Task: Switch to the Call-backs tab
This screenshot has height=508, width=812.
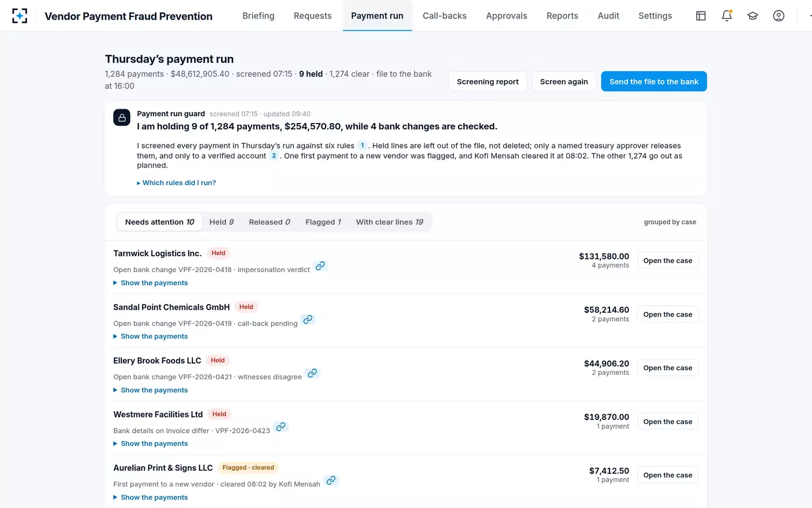Action: [445, 16]
